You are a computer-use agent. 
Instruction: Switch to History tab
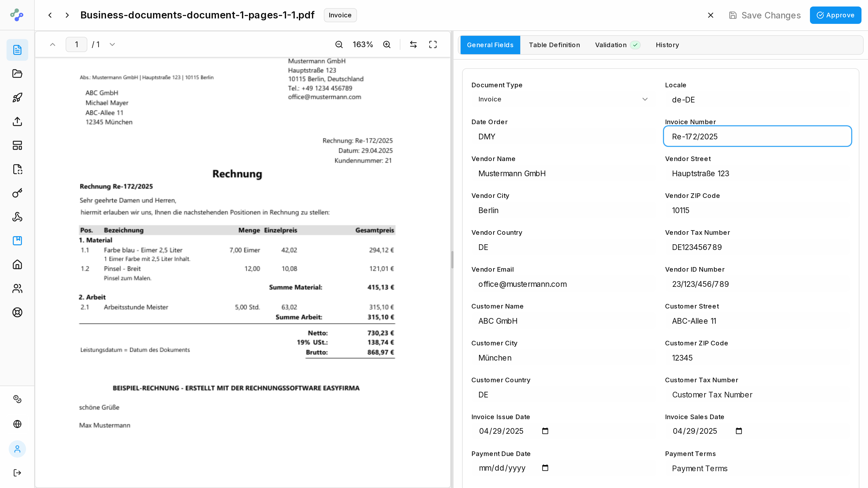[x=667, y=45]
